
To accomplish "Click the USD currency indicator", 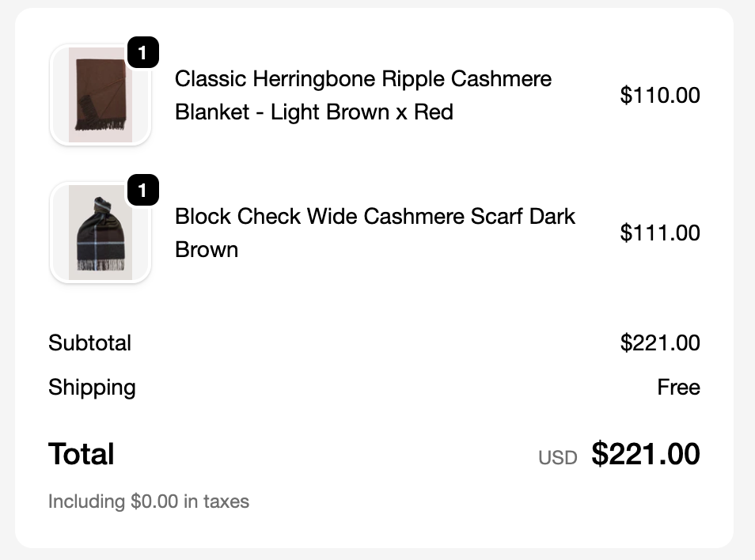I will tap(557, 457).
